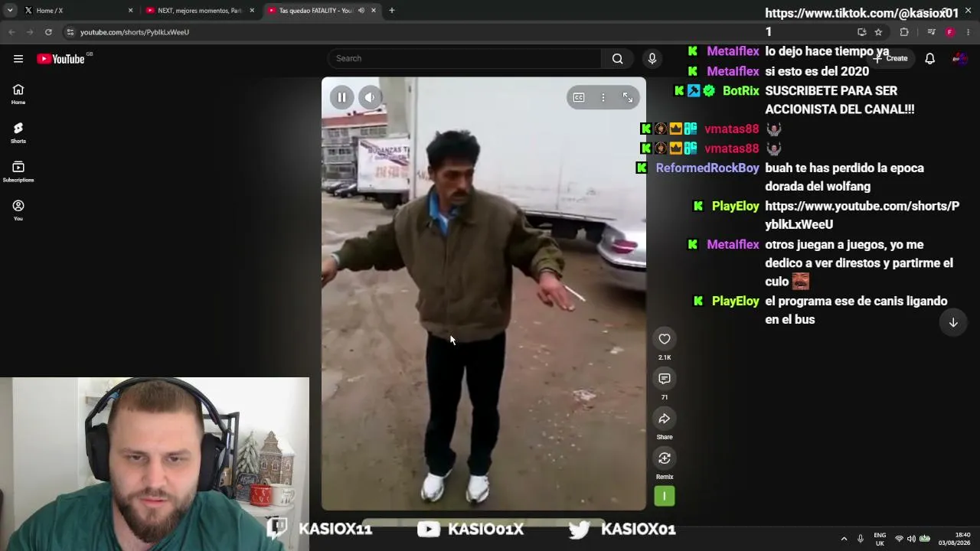This screenshot has height=551, width=980.
Task: Bookmark this page with the star icon
Action: click(878, 32)
